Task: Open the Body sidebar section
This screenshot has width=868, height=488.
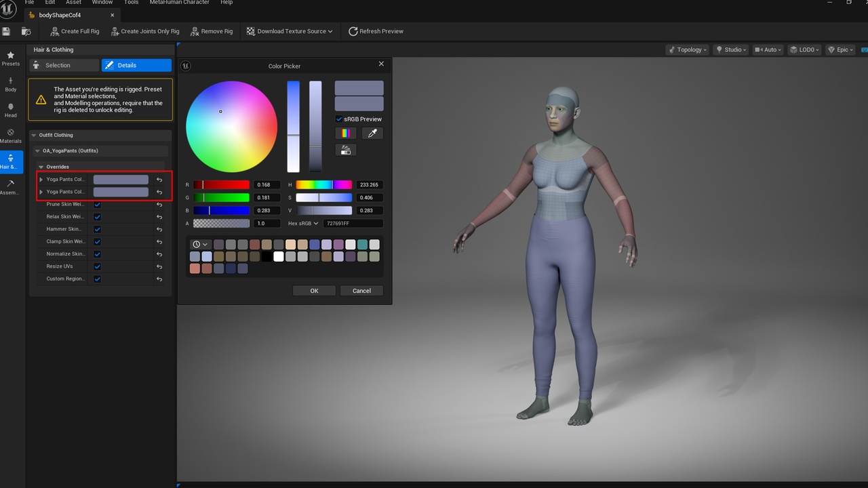Action: [11, 84]
